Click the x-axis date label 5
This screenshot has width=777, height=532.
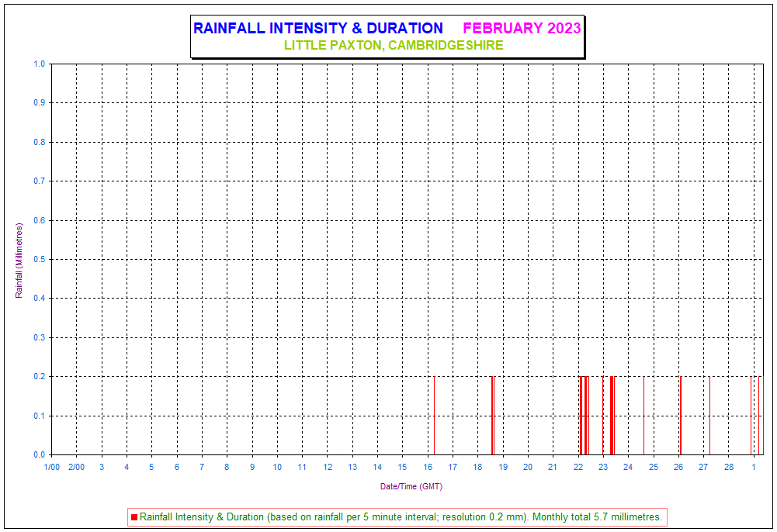(x=151, y=467)
